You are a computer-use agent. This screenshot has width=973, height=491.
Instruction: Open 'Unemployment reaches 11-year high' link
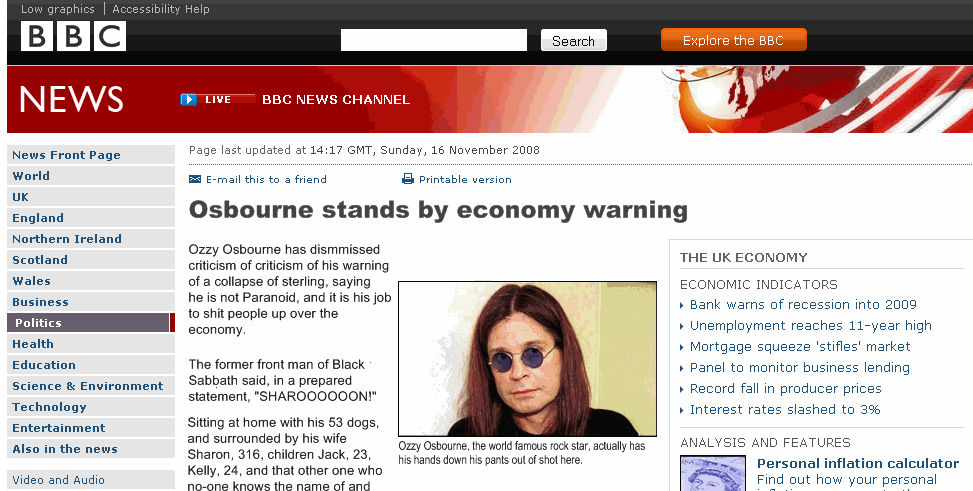(810, 326)
